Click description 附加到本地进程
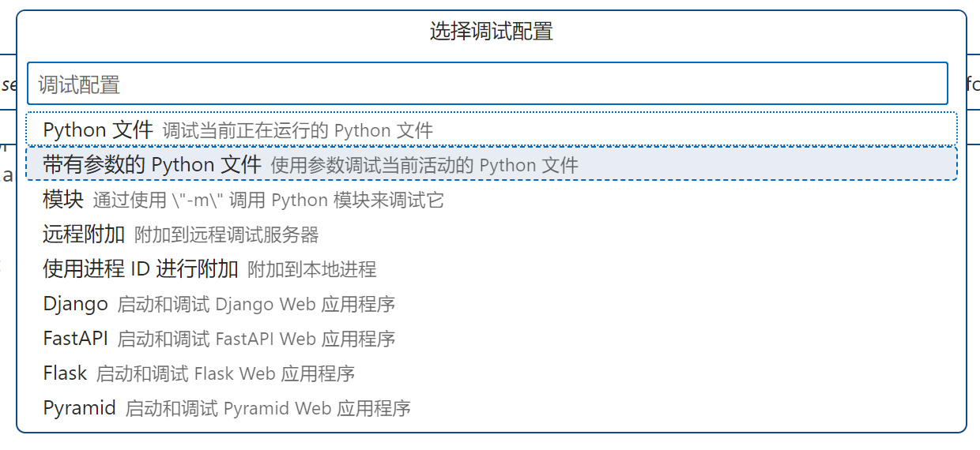 (x=312, y=270)
